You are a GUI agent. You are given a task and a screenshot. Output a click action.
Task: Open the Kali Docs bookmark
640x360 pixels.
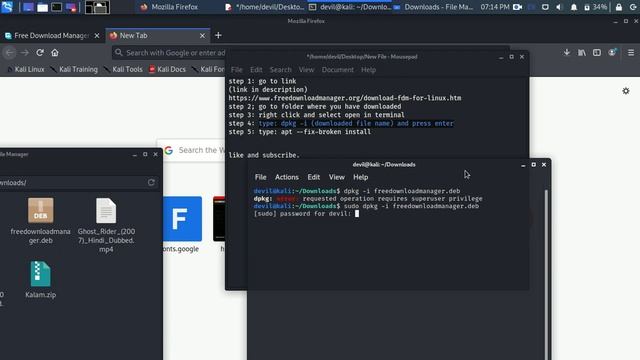(x=167, y=69)
